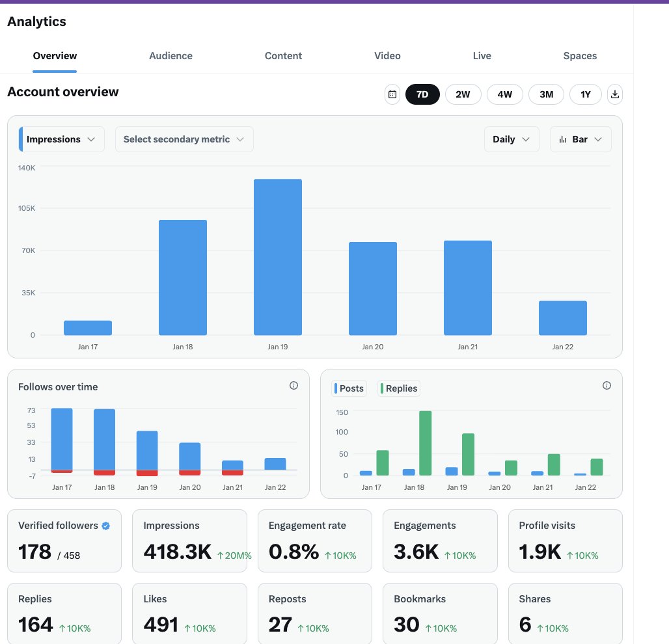Click the download analytics icon

click(614, 94)
